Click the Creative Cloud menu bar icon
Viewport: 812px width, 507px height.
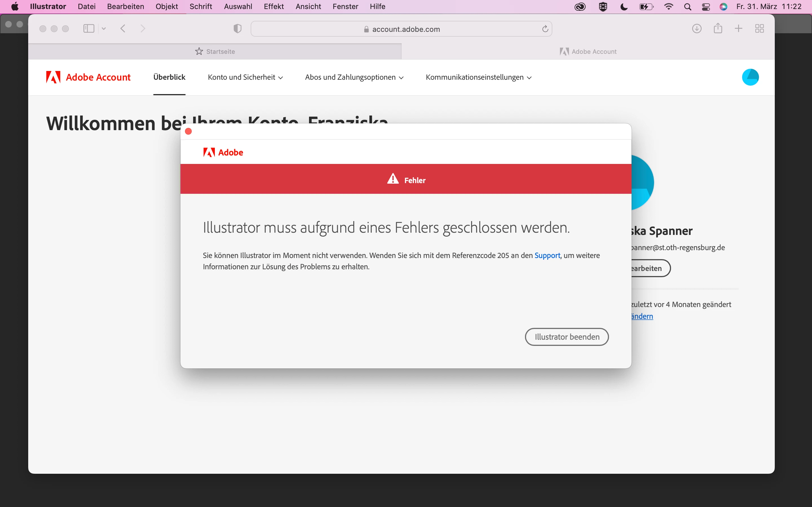580,7
